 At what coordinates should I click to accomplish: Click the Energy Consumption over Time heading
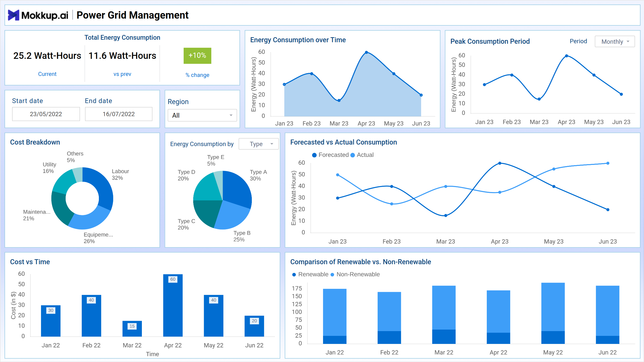tap(298, 40)
